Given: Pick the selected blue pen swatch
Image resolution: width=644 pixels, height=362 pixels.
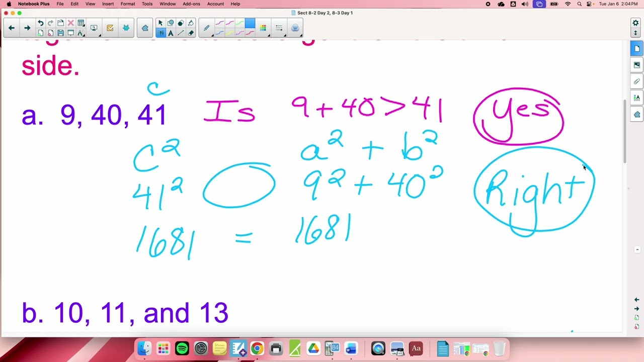Looking at the screenshot, I should tap(250, 23).
